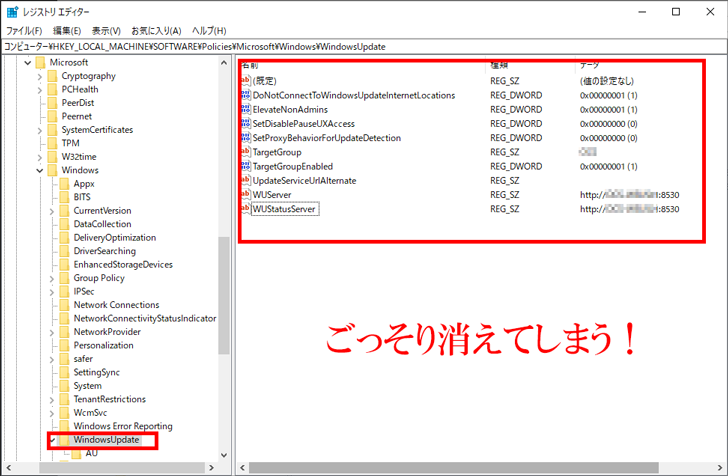Open the 表示(V) menu
This screenshot has width=728, height=476.
point(106,31)
